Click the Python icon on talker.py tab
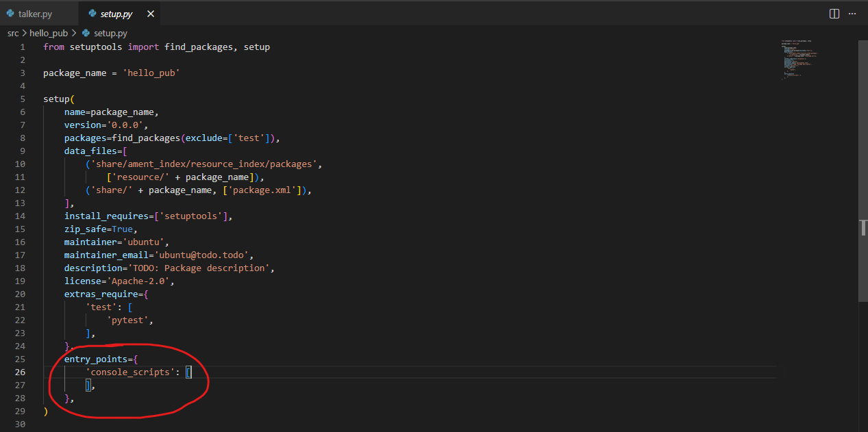Screen dimensions: 868x432 click(x=10, y=14)
